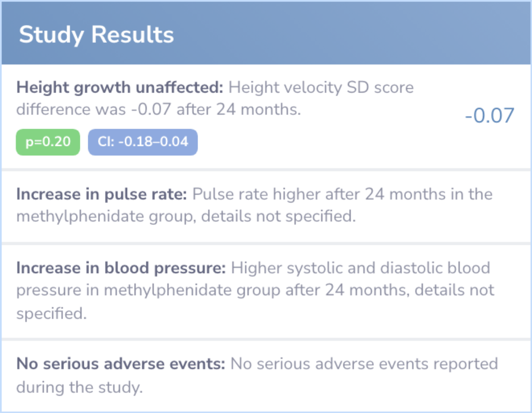Open the adverse events result row

[x=266, y=376]
